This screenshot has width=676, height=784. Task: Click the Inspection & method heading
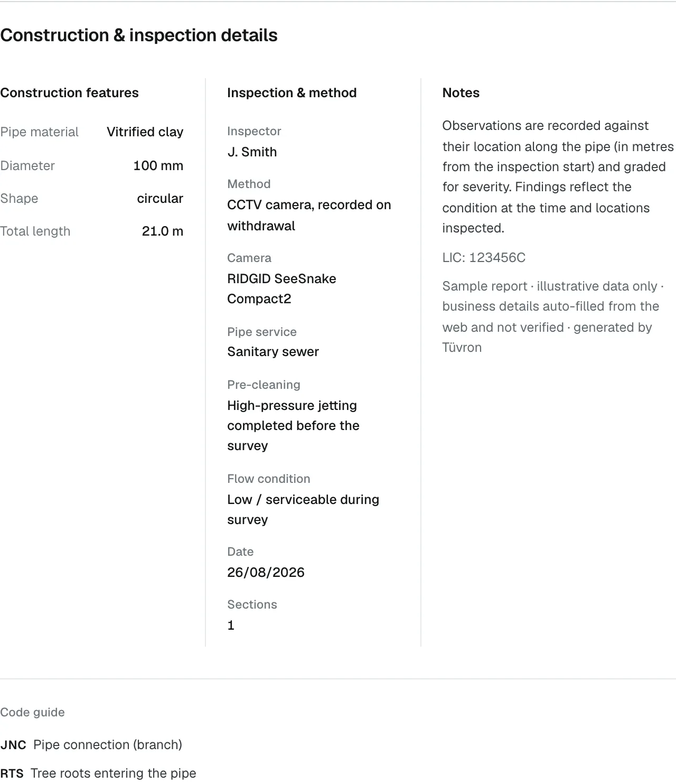coord(292,93)
